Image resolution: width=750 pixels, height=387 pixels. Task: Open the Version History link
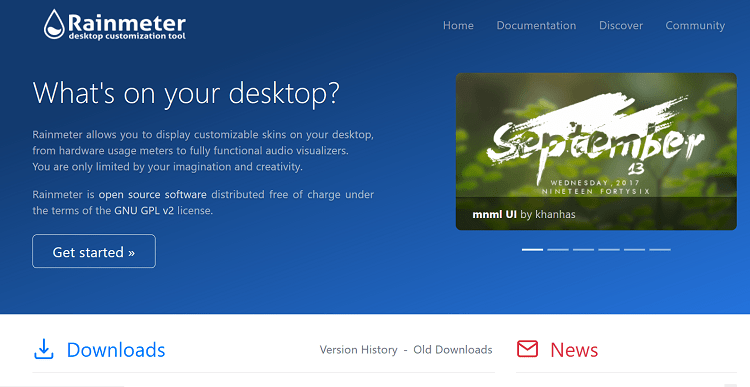[358, 350]
